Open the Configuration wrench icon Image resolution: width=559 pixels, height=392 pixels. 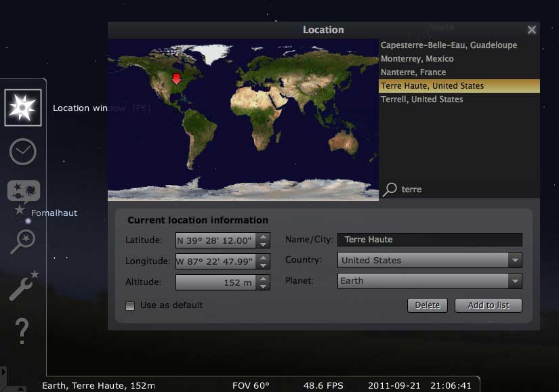coord(22,286)
